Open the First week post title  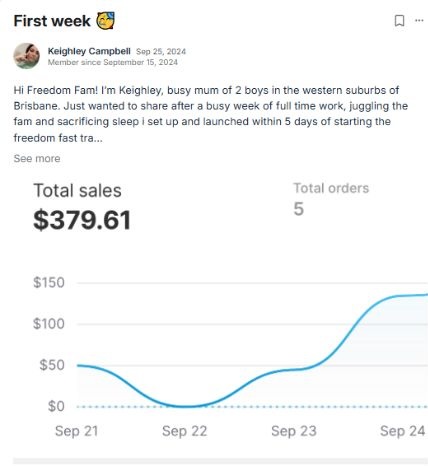[52, 21]
